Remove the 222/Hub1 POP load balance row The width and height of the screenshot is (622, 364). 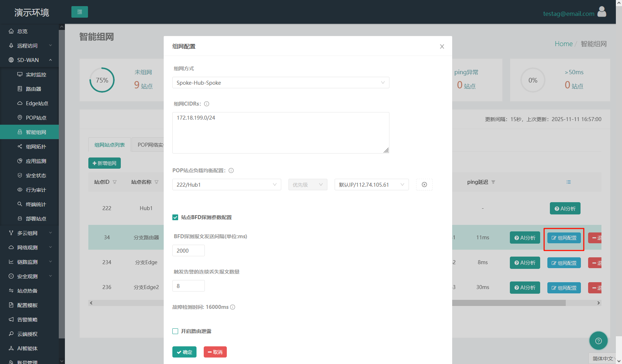424,185
